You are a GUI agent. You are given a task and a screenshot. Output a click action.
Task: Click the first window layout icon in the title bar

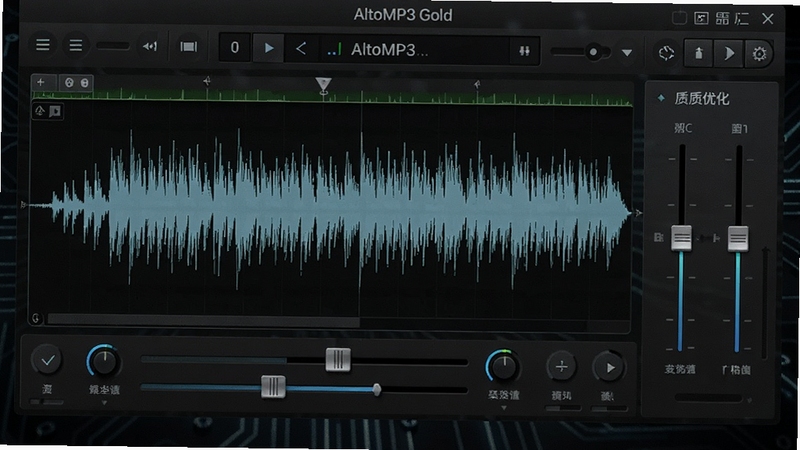tap(679, 18)
